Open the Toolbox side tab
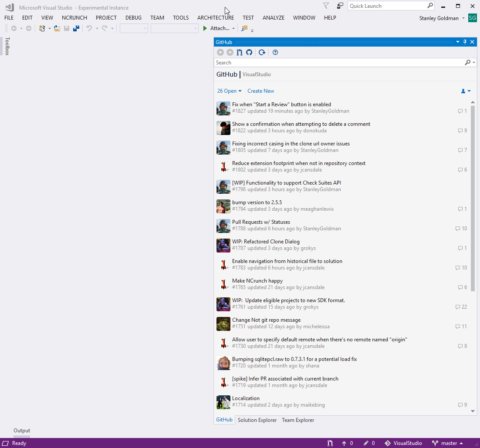 coord(7,46)
